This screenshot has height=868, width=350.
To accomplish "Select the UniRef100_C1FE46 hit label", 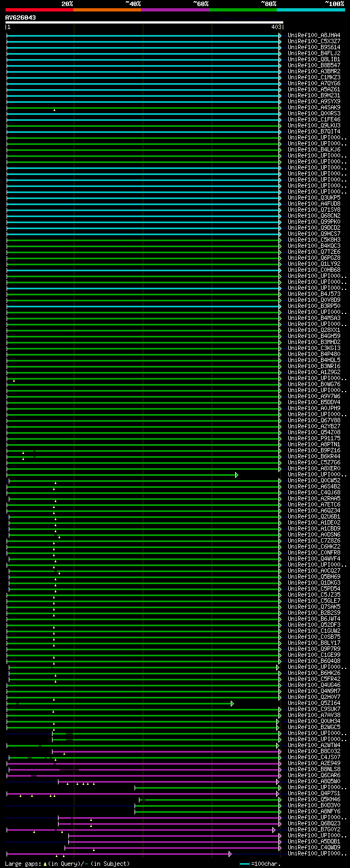I will 314,120.
